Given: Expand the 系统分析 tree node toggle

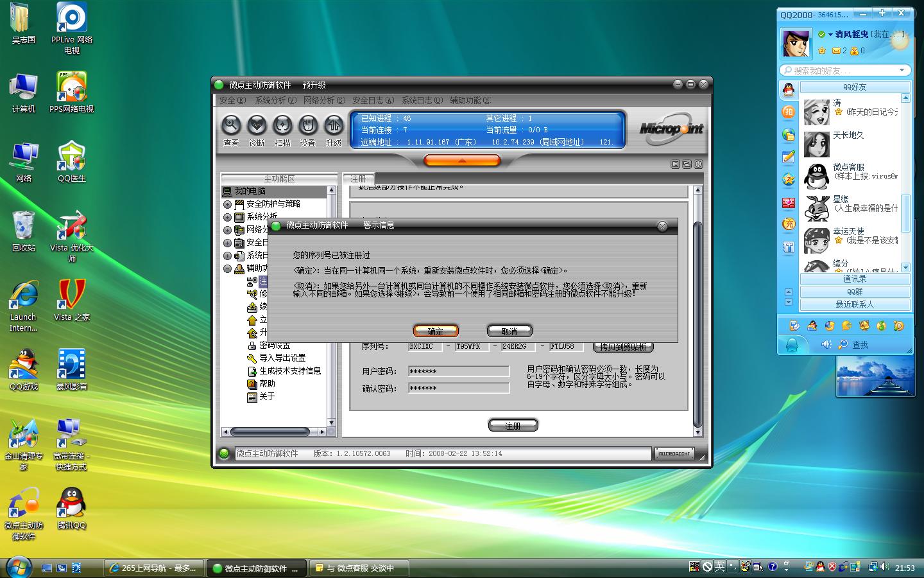Looking at the screenshot, I should [x=227, y=217].
